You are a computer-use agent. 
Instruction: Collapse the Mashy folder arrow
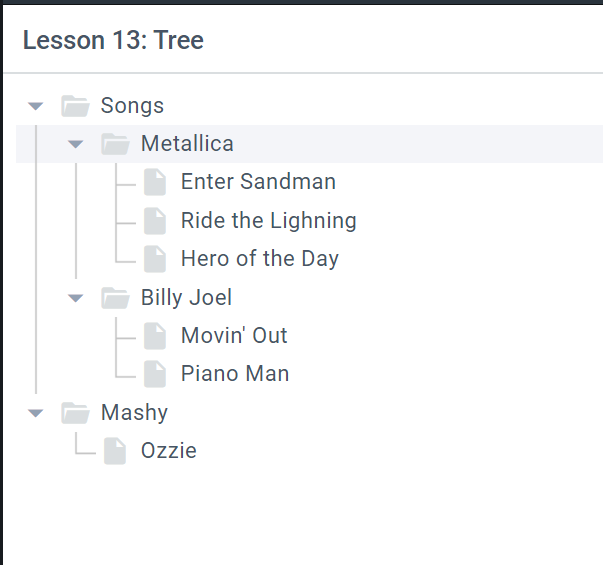pos(36,413)
